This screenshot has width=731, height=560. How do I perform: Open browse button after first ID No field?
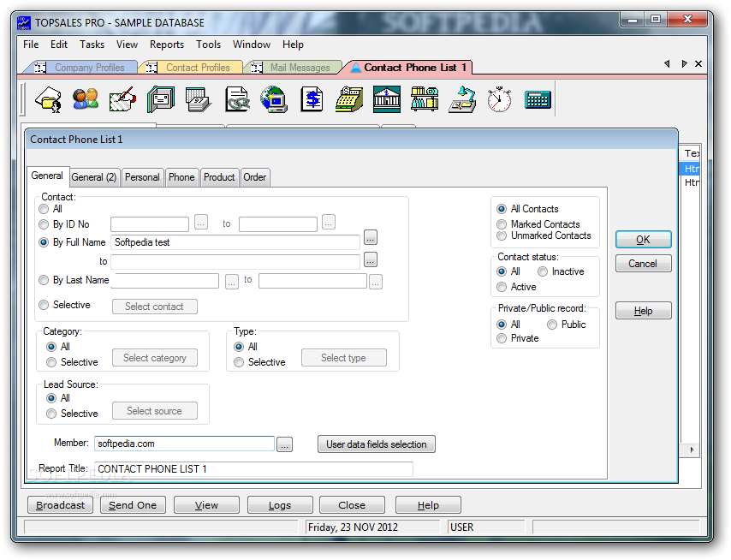point(201,223)
